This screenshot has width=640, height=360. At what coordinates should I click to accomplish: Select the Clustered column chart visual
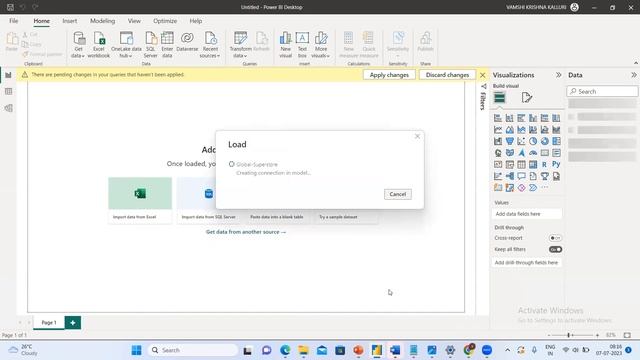point(533,118)
